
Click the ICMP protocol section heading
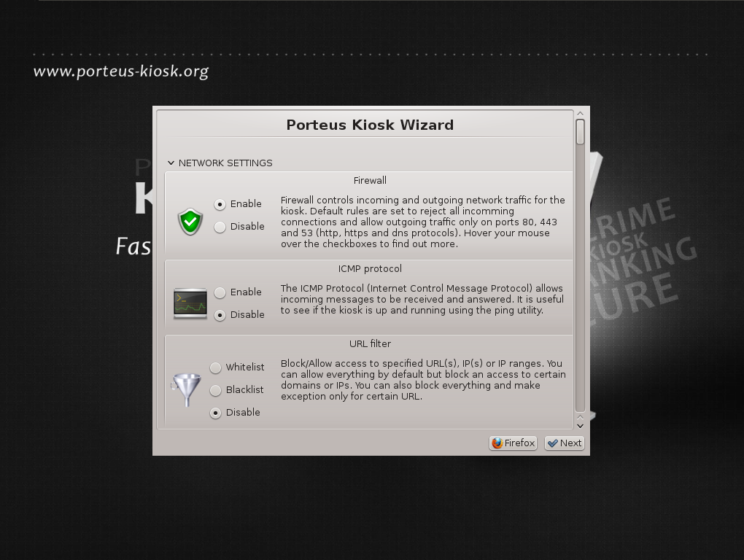370,269
